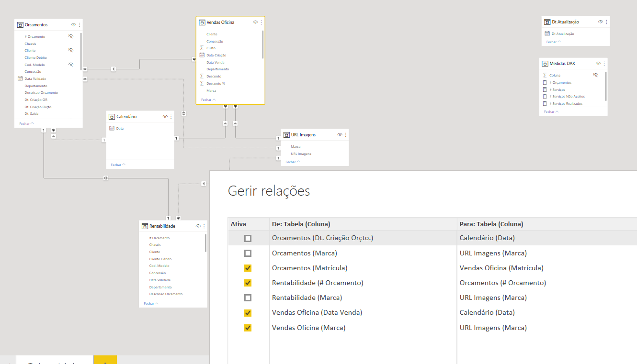Click the table icon beside the Medidas DAX title

point(545,64)
